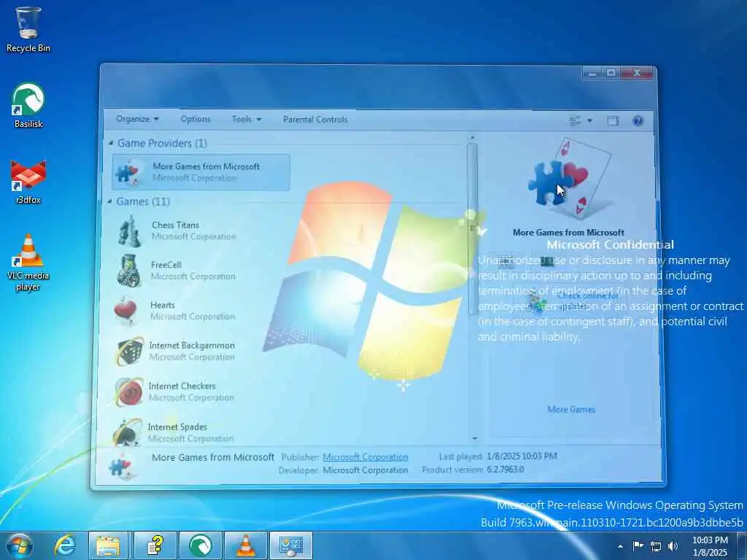The image size is (747, 560).
Task: Collapse the Game Providers group
Action: [111, 143]
